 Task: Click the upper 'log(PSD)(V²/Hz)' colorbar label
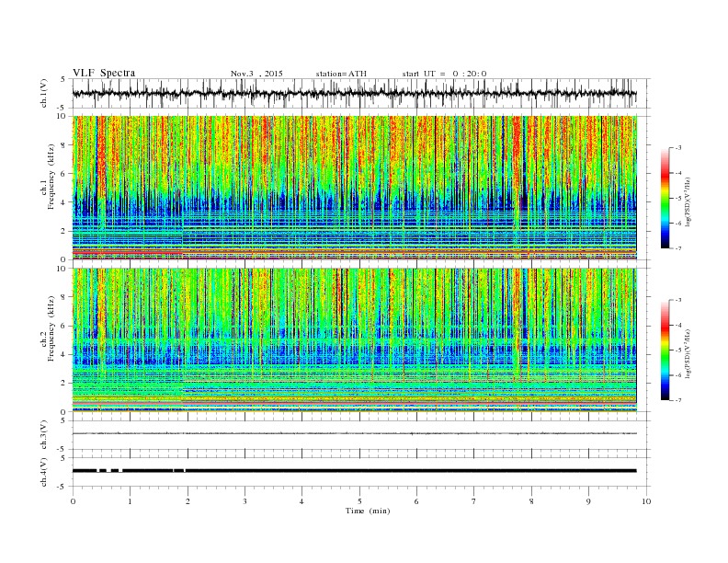tap(688, 202)
